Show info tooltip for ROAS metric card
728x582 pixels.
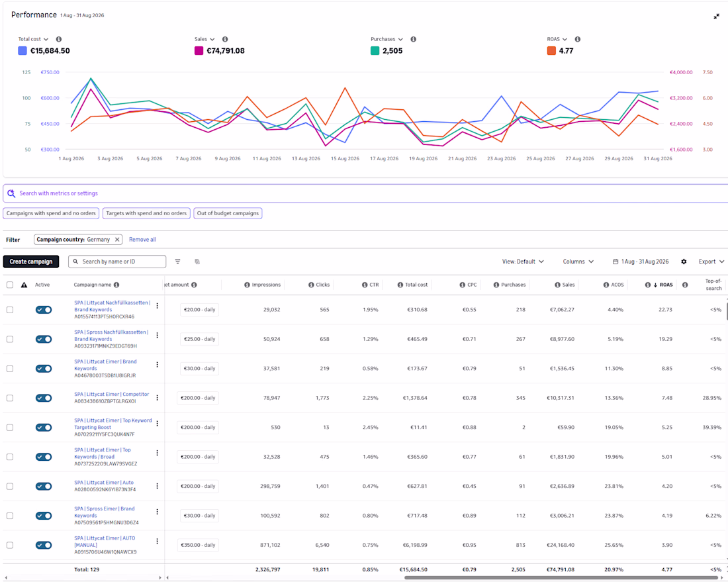tap(578, 39)
